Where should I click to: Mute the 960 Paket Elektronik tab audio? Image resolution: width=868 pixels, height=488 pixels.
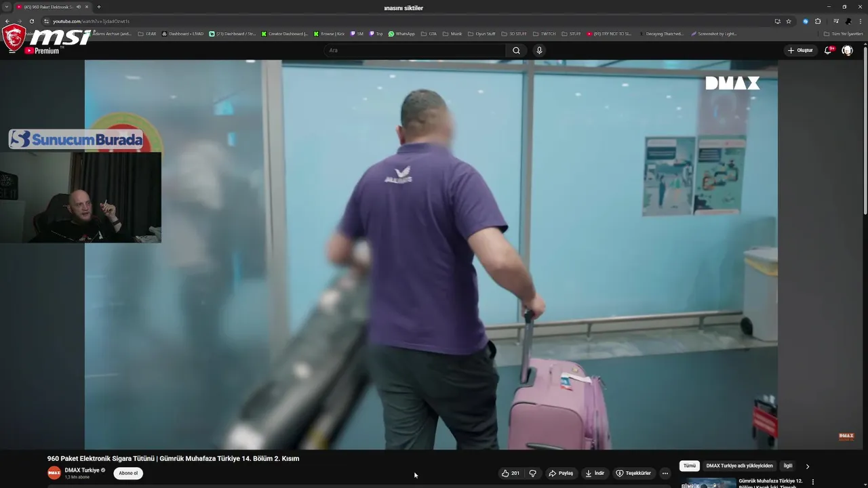[79, 7]
